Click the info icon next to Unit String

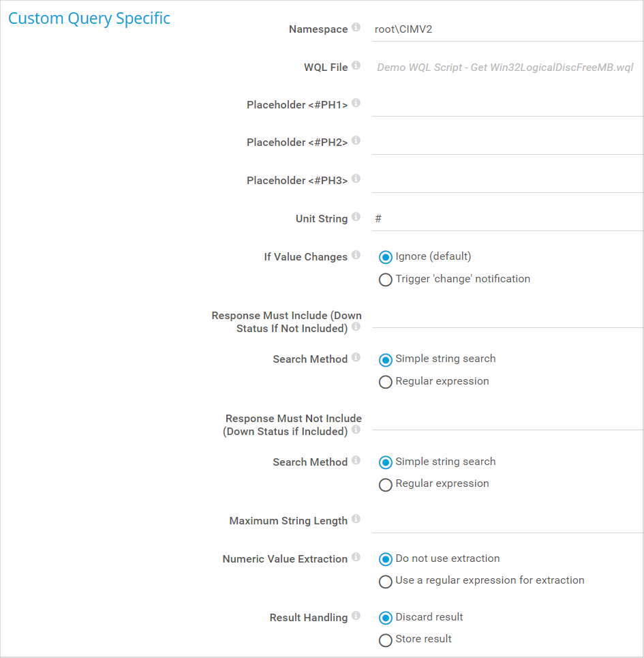tap(356, 218)
